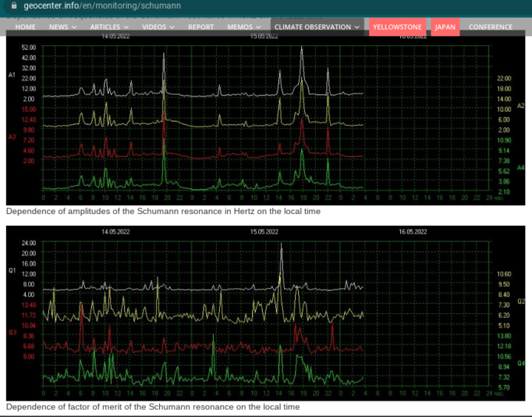532x417 pixels.
Task: Click the A1 axis label
Action: click(12, 75)
